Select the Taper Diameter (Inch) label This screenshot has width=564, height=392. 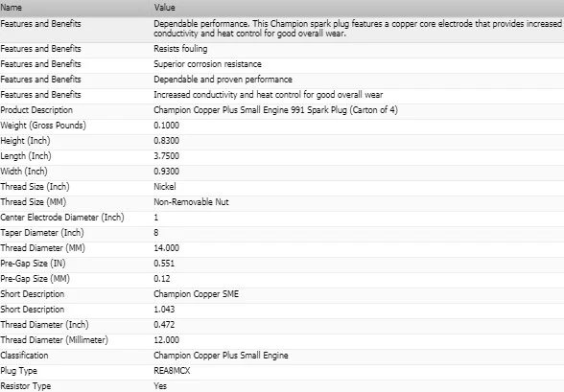pos(42,233)
